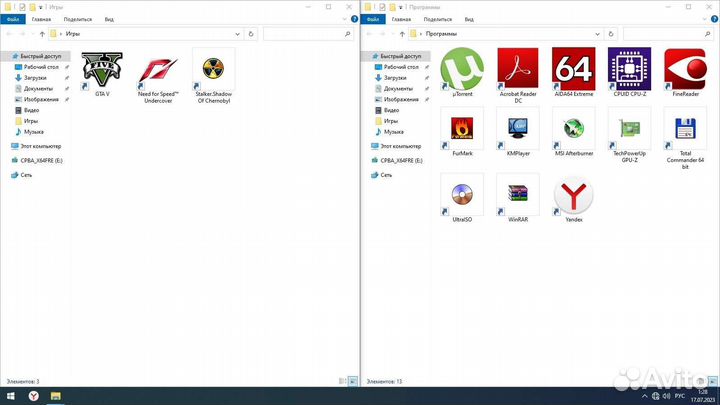This screenshot has width=720, height=405.
Task: Open quick access toolbar dropdown in Игры window
Action: 40,7
